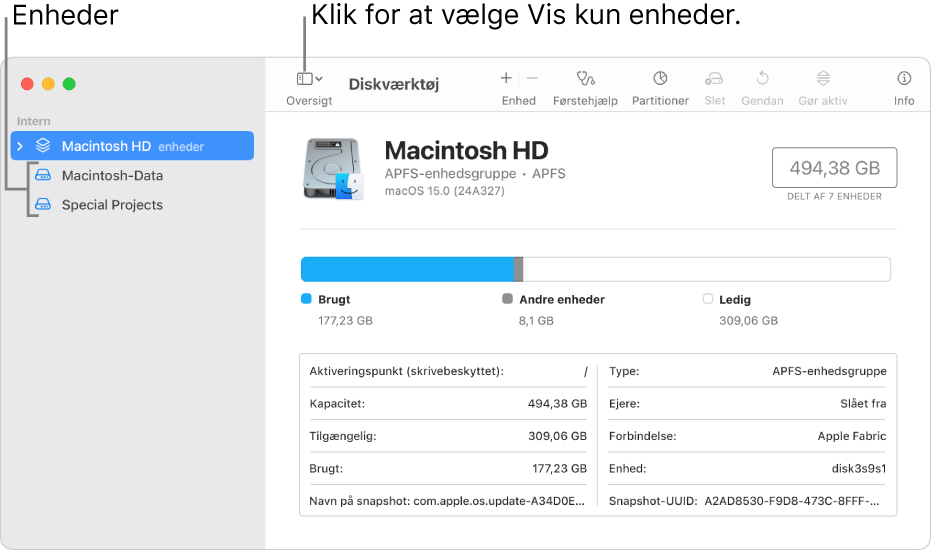Click the Kapacitet 494,38 GB value

pyautogui.click(x=558, y=404)
